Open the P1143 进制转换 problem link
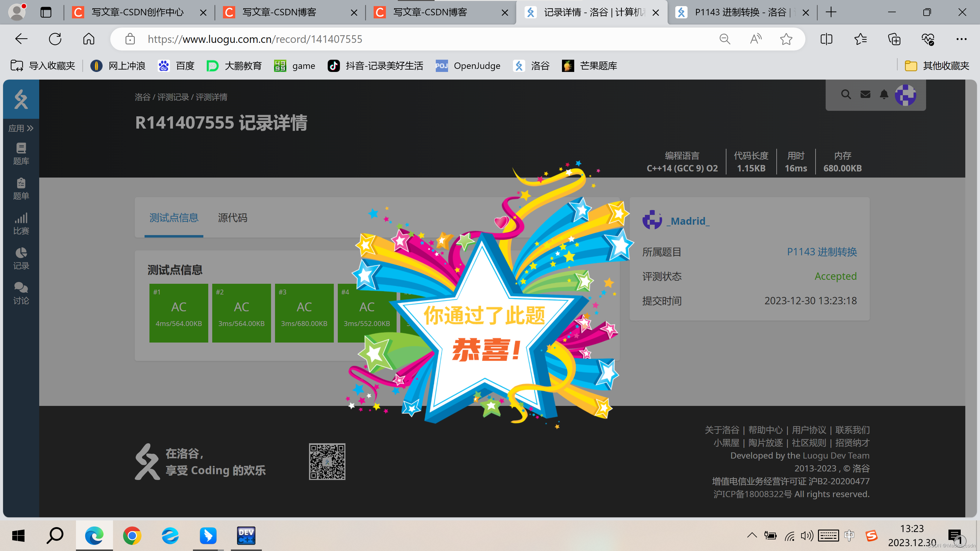Image resolution: width=980 pixels, height=551 pixels. point(821,251)
